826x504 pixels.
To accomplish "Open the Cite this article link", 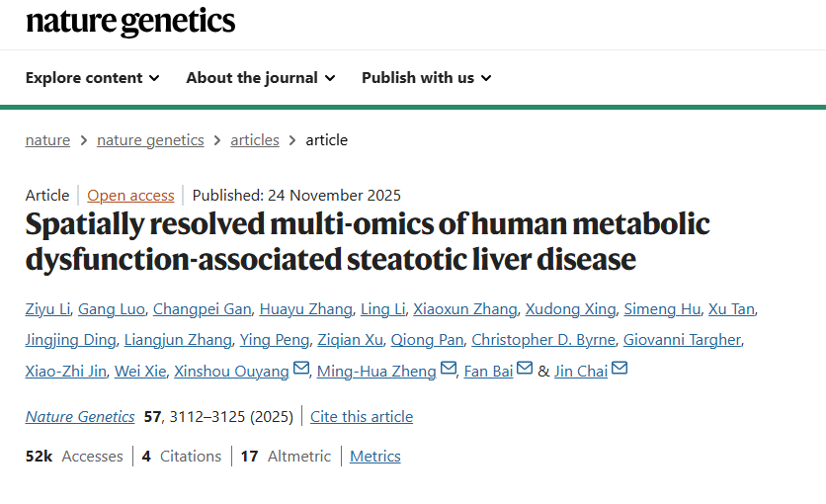I will [x=362, y=417].
